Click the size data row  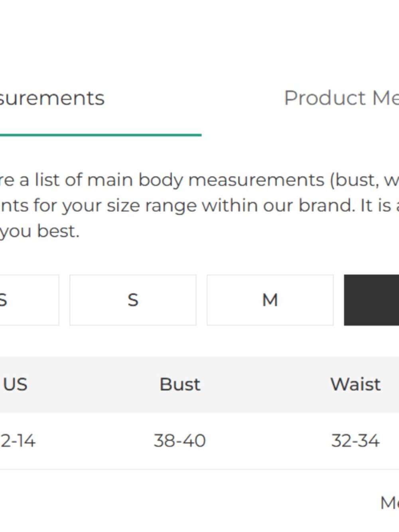pyautogui.click(x=199, y=441)
